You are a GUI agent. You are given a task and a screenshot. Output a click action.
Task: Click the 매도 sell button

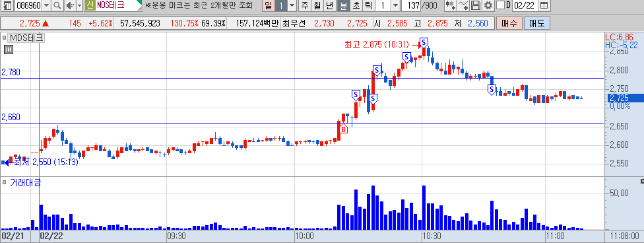tap(536, 23)
